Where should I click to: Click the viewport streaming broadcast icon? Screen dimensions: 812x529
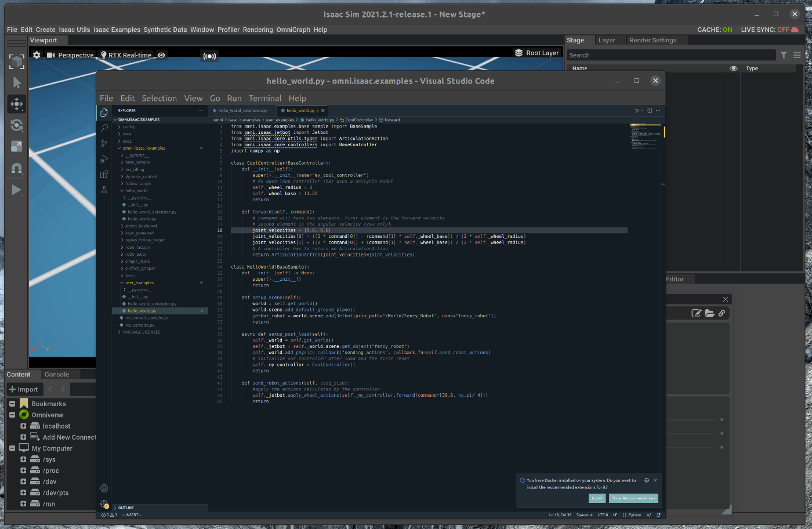[209, 56]
